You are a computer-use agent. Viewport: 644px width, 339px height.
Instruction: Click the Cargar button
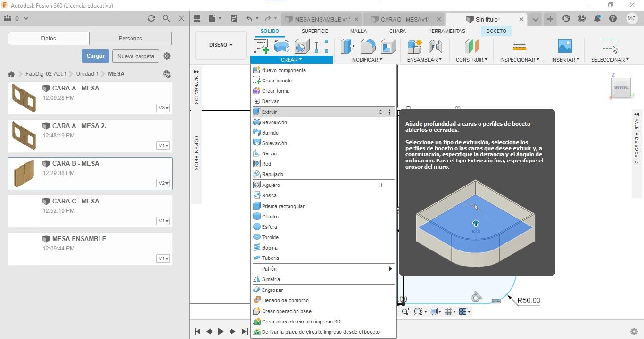95,56
